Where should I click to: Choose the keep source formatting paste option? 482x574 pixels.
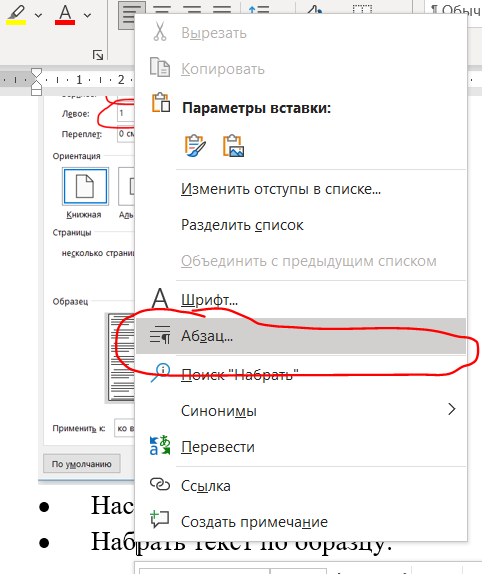coord(195,146)
